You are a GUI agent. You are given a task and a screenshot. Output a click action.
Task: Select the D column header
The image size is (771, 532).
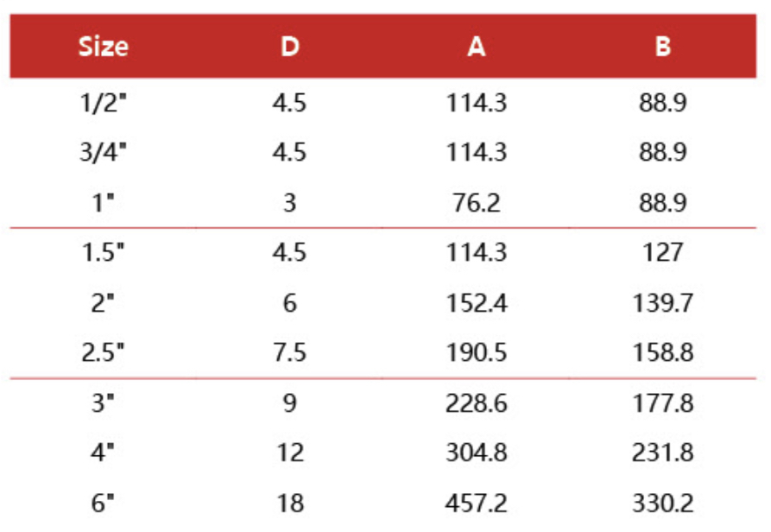[x=290, y=47]
